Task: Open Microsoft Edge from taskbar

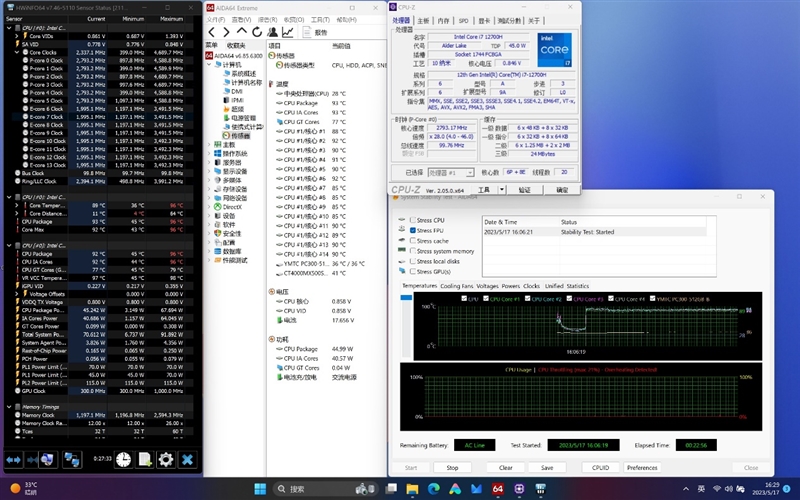Action: coord(434,489)
